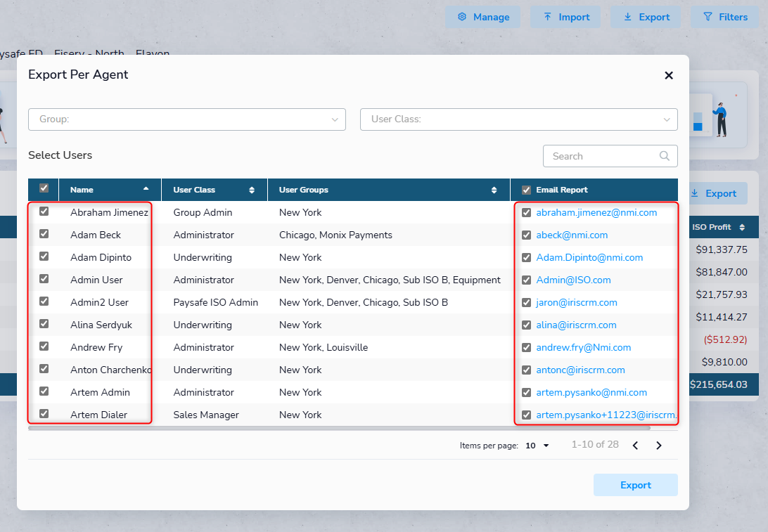Click the search magnifier icon

pyautogui.click(x=664, y=156)
